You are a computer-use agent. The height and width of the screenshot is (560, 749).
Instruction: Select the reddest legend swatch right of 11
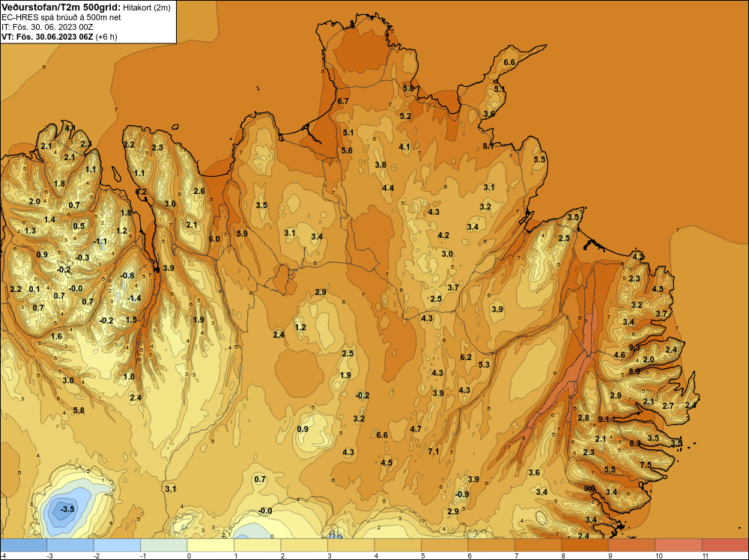[725, 545]
